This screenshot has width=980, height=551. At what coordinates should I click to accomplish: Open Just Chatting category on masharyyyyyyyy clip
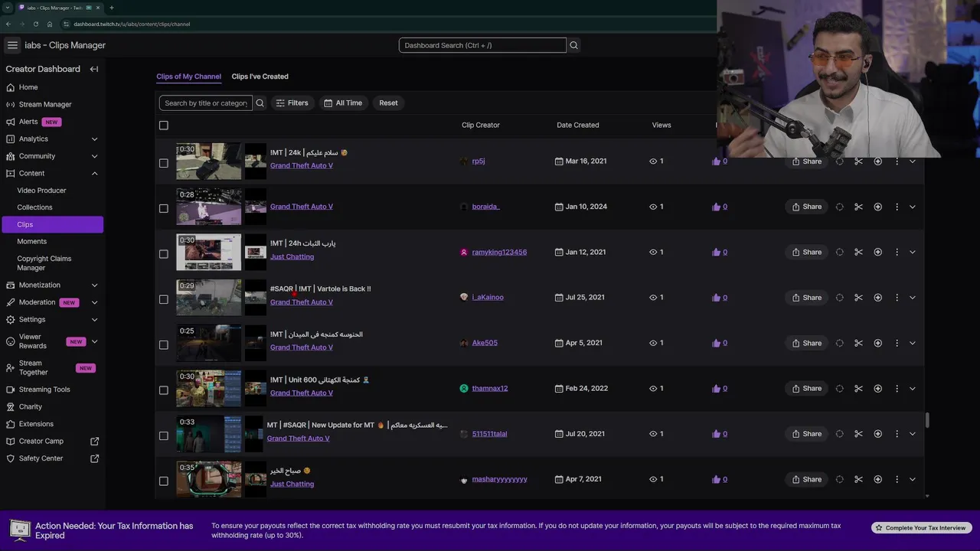[292, 484]
